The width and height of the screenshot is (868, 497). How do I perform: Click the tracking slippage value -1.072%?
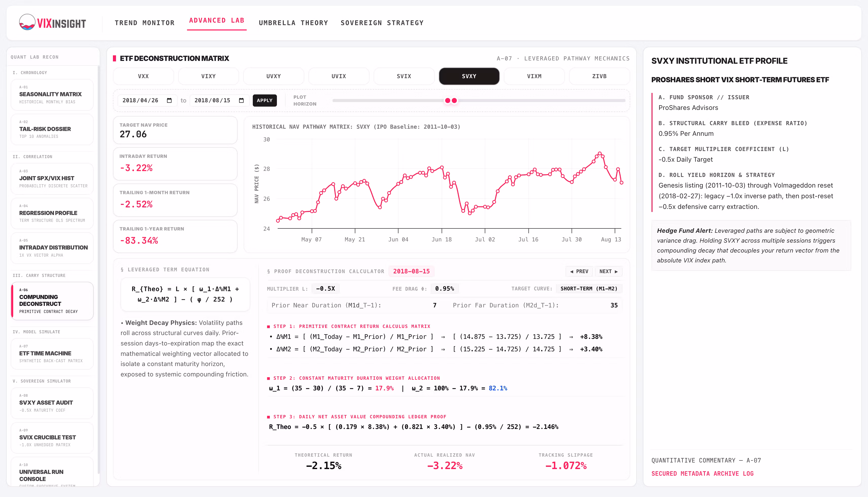tap(566, 466)
